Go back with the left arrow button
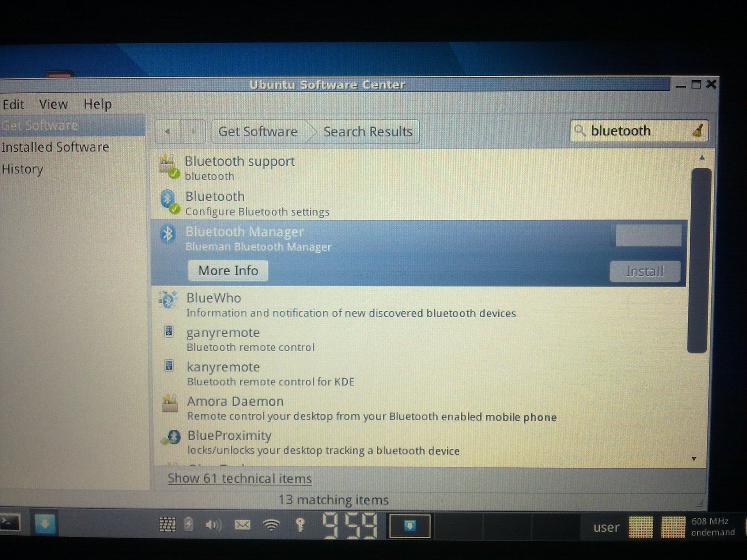747x560 pixels. 168,131
